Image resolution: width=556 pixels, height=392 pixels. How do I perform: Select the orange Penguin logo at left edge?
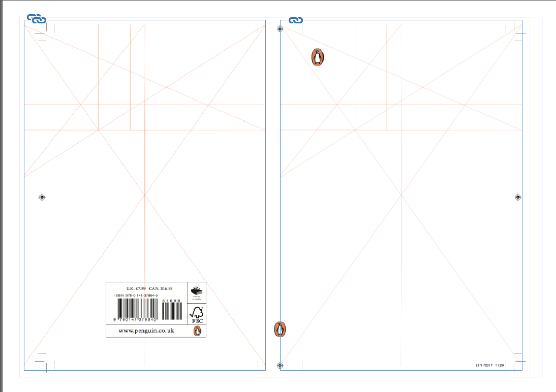pyautogui.click(x=281, y=330)
